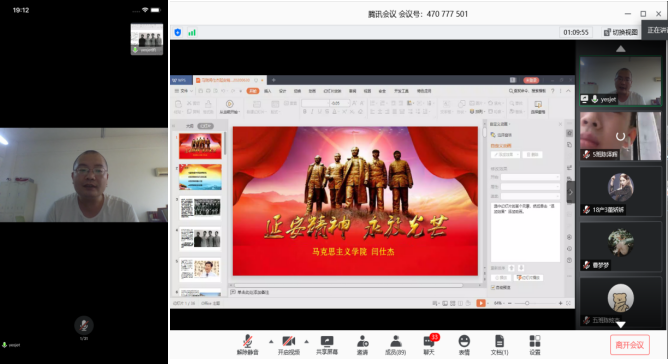Open the 设置 settings icon
The width and height of the screenshot is (668, 364).
tap(535, 345)
